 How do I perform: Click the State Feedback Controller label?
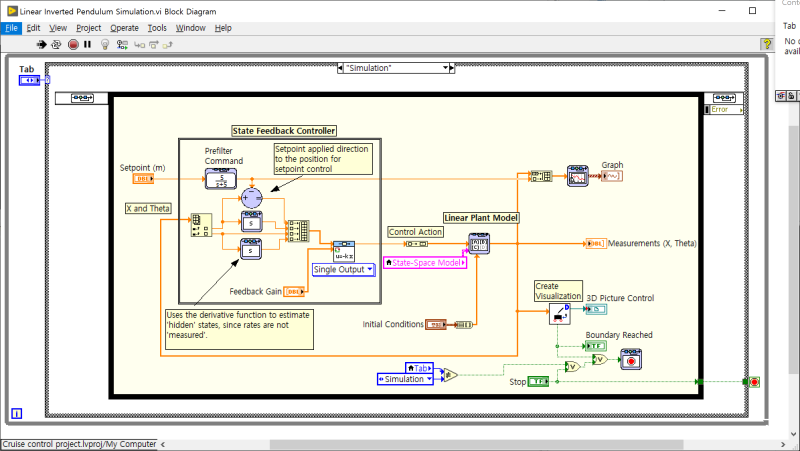(x=284, y=131)
